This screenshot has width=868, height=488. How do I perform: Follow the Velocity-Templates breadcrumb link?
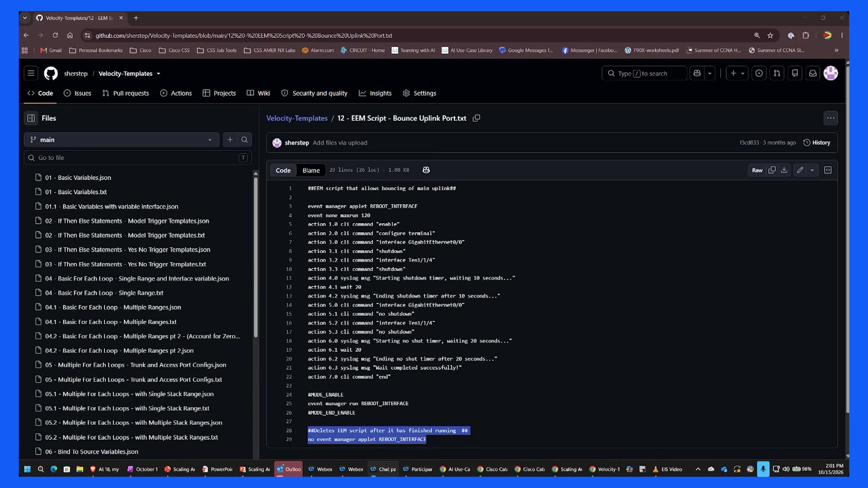pos(297,118)
